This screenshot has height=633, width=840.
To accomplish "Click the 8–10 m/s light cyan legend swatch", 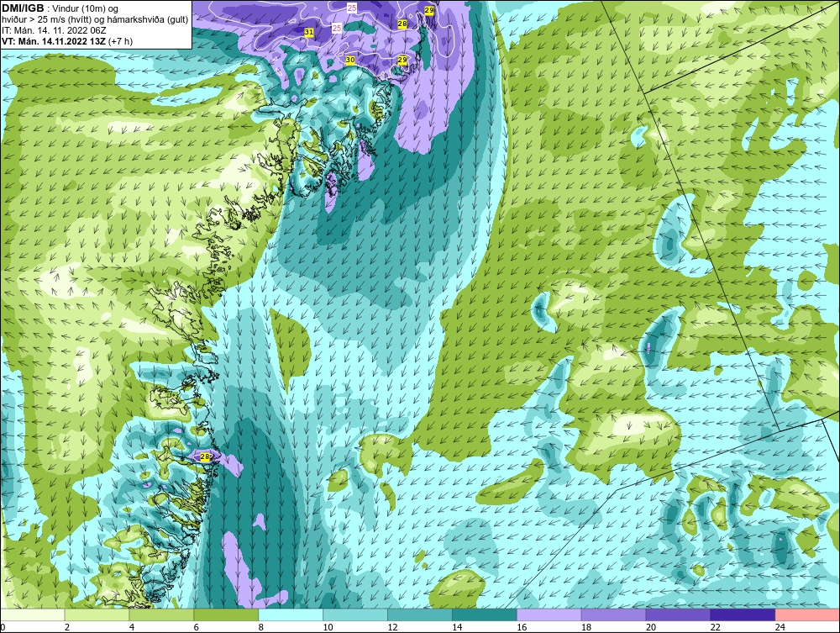I will click(x=291, y=615).
